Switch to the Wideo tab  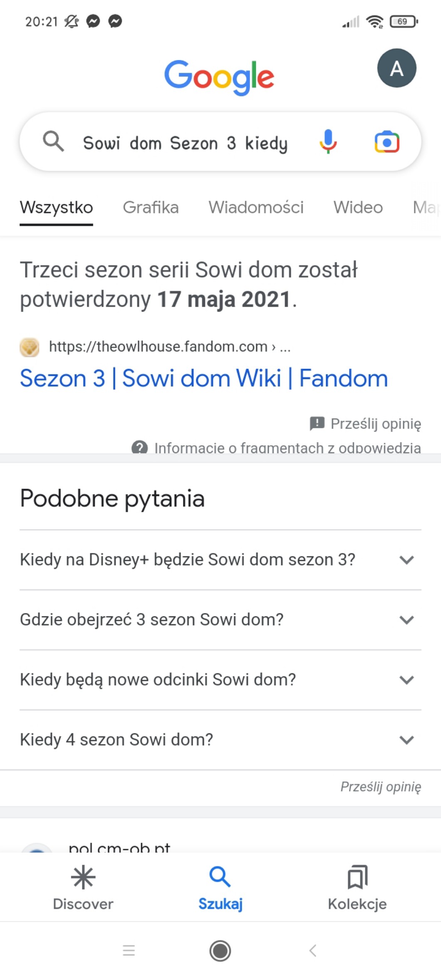pos(358,207)
